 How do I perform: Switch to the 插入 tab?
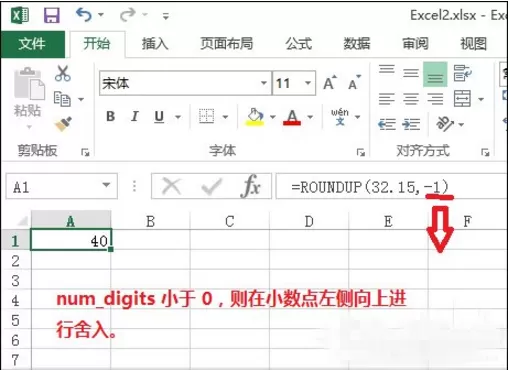[155, 44]
